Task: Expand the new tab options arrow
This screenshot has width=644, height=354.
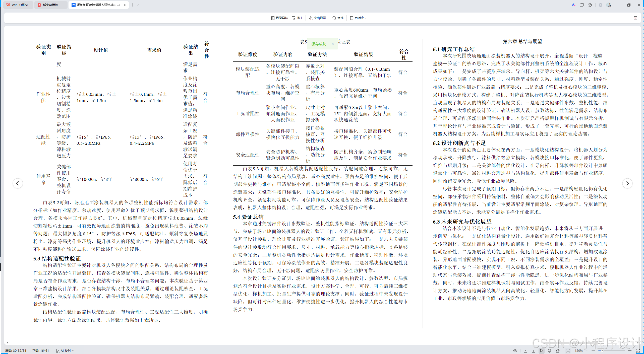Action: point(138,5)
